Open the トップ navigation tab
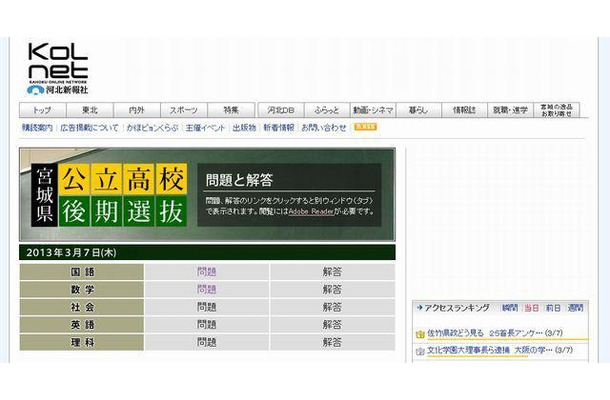Screen dimensions: 610x400 [42, 110]
